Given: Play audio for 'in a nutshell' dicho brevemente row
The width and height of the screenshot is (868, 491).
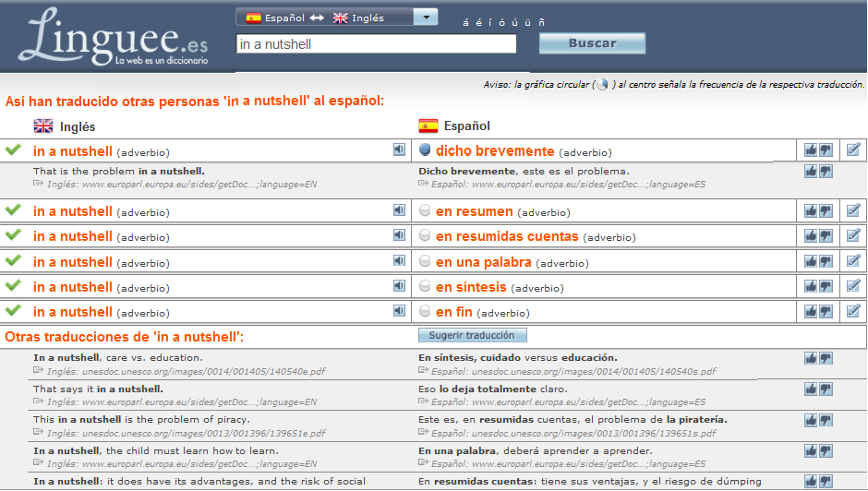Looking at the screenshot, I should [x=399, y=150].
